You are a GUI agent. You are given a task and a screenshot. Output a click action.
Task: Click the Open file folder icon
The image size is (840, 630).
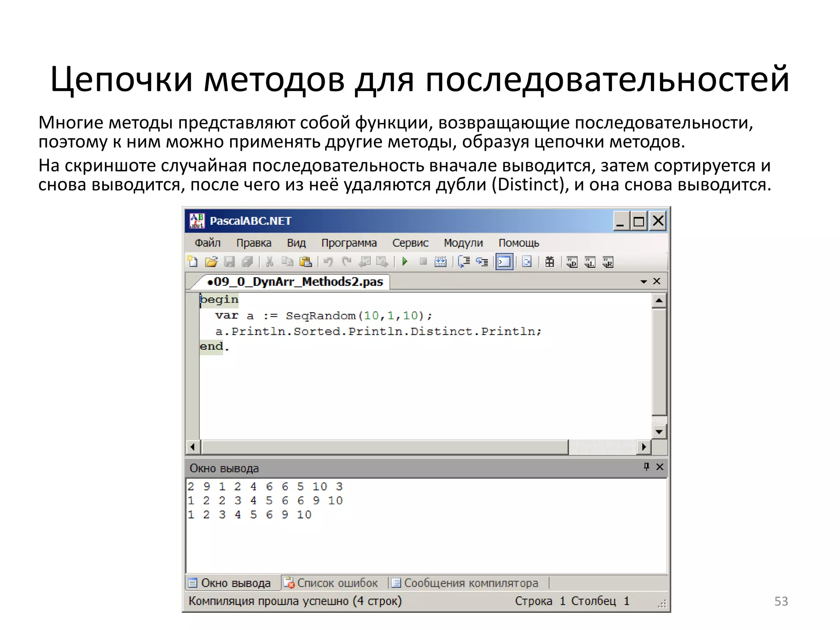click(x=211, y=262)
